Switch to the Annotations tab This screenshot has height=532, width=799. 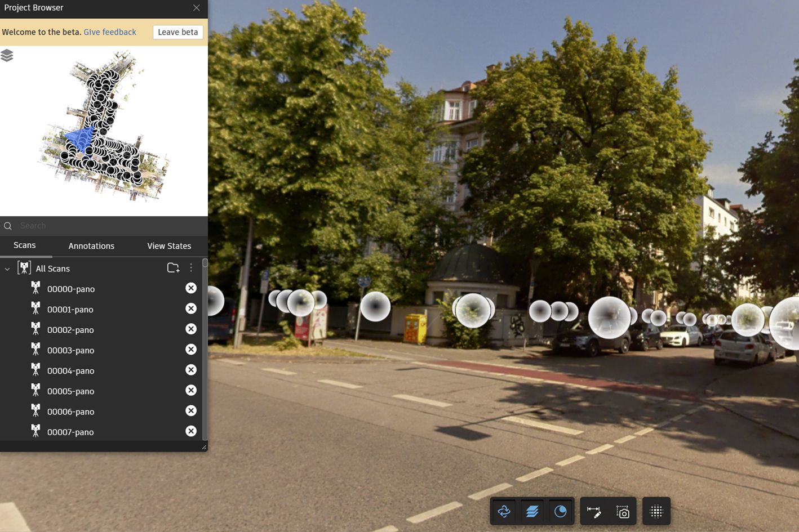pos(91,246)
